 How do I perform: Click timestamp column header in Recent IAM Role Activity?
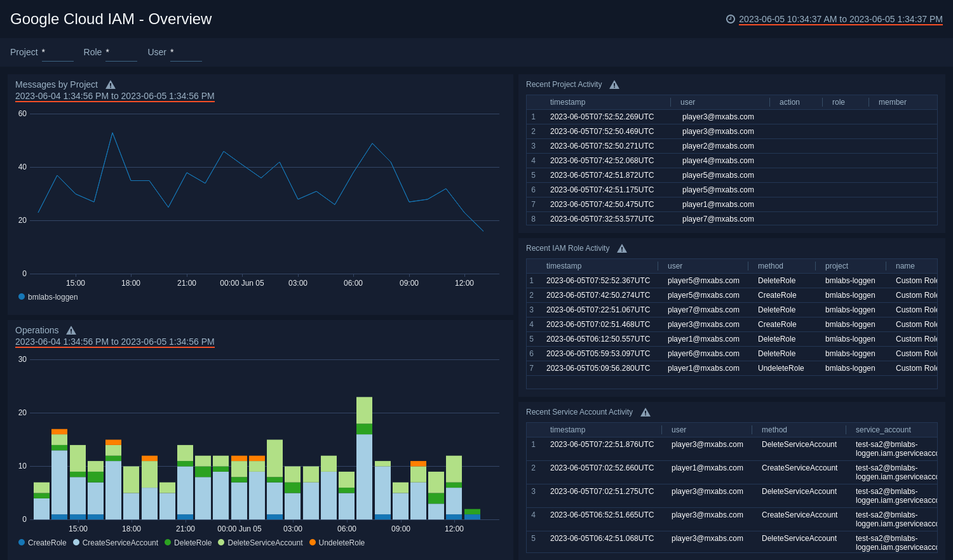(x=564, y=265)
